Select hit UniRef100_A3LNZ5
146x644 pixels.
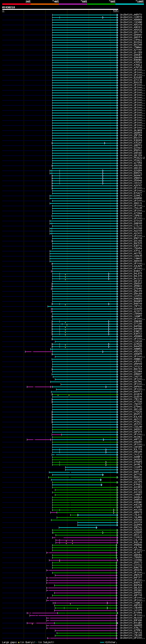pyautogui.click(x=131, y=266)
